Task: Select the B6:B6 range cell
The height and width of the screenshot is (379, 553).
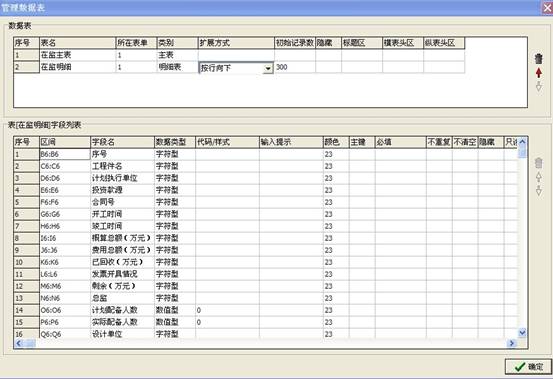Action: (65, 154)
